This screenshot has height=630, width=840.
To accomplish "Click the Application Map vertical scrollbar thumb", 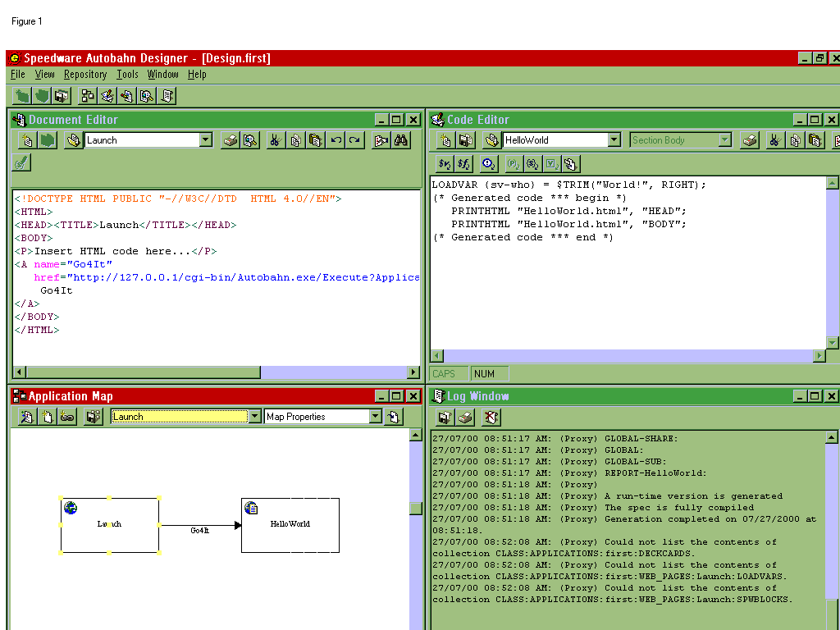I will point(416,508).
